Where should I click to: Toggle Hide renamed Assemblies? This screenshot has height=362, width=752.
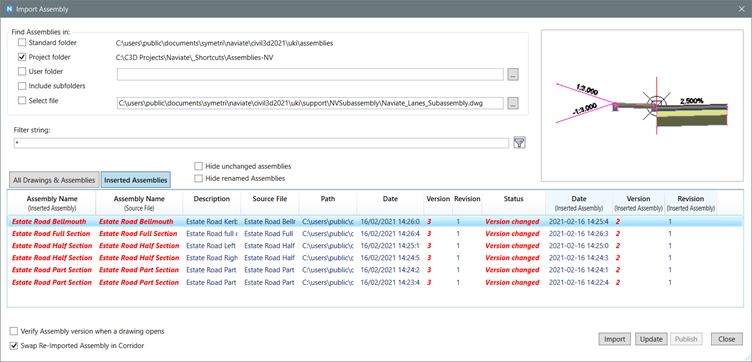coord(198,178)
